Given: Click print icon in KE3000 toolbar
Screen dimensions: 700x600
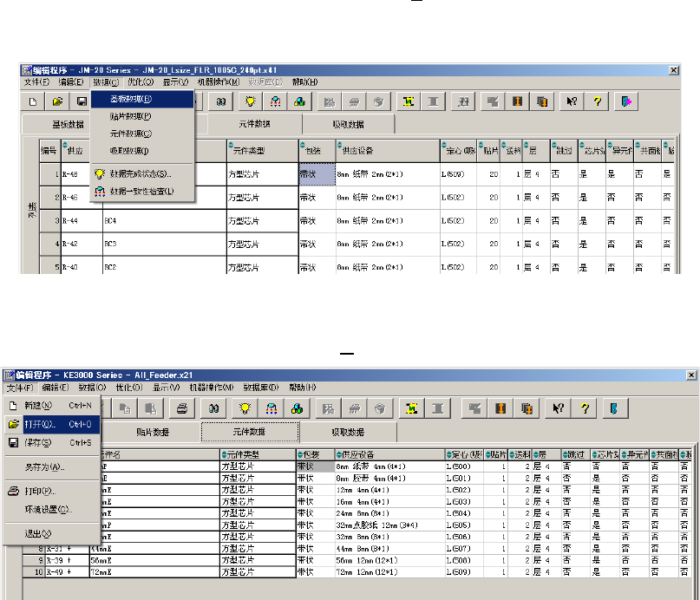Looking at the screenshot, I should click(181, 408).
